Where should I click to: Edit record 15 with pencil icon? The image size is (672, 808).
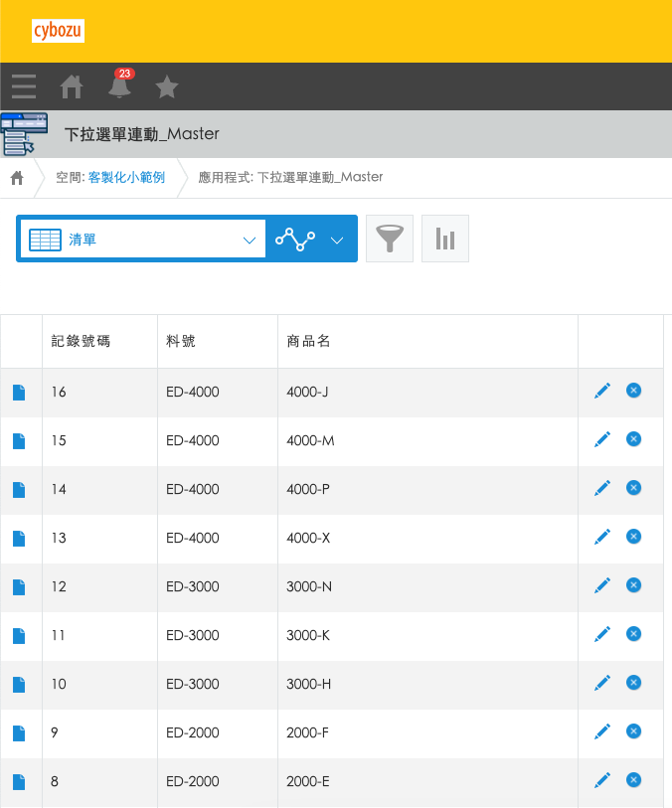(601, 439)
